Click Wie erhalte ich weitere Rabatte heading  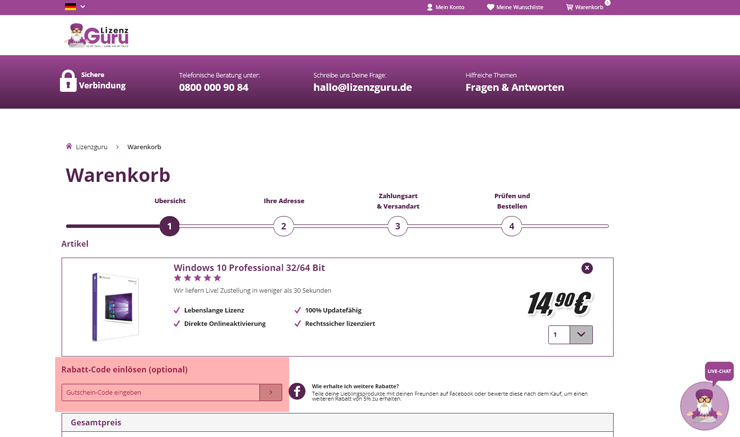coord(355,386)
